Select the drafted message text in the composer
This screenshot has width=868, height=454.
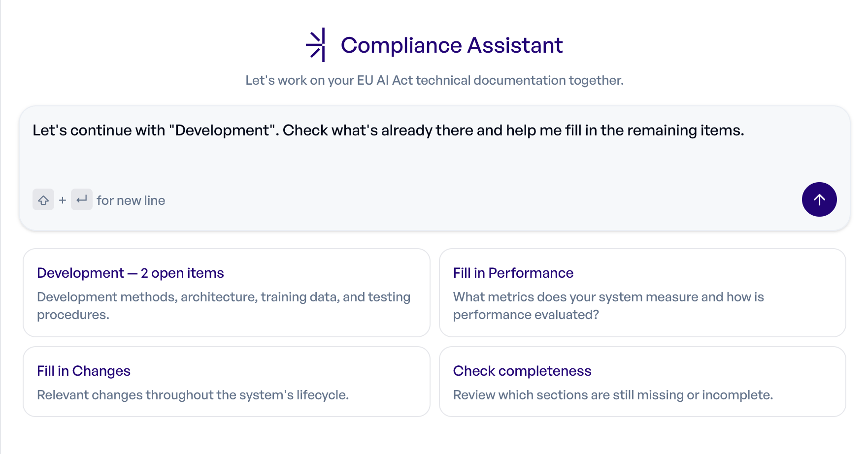[388, 130]
